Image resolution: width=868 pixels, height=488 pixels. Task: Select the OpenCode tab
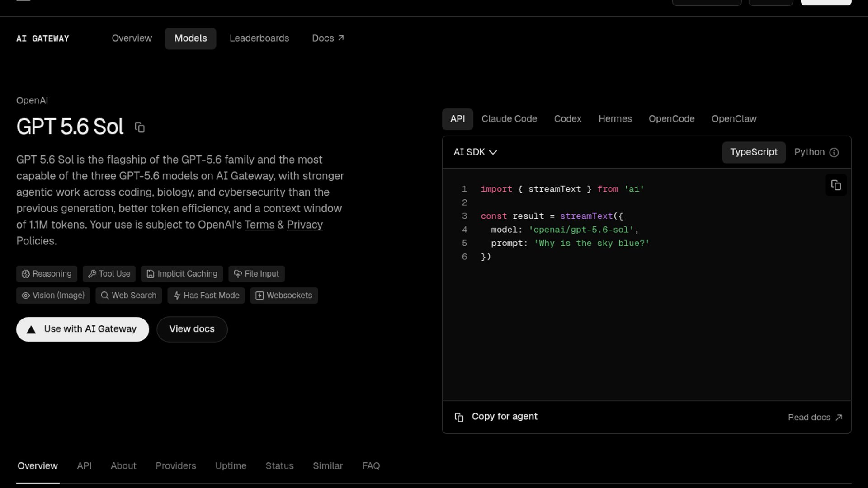coord(672,119)
